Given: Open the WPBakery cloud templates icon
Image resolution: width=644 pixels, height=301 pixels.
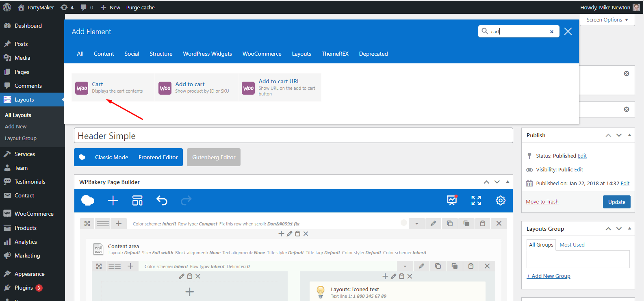Looking at the screenshot, I should point(88,200).
